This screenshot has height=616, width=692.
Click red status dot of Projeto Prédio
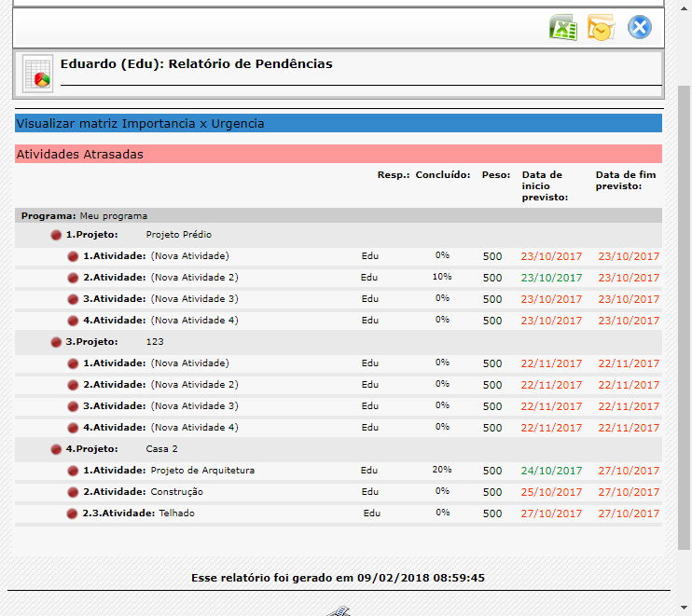[x=56, y=235]
